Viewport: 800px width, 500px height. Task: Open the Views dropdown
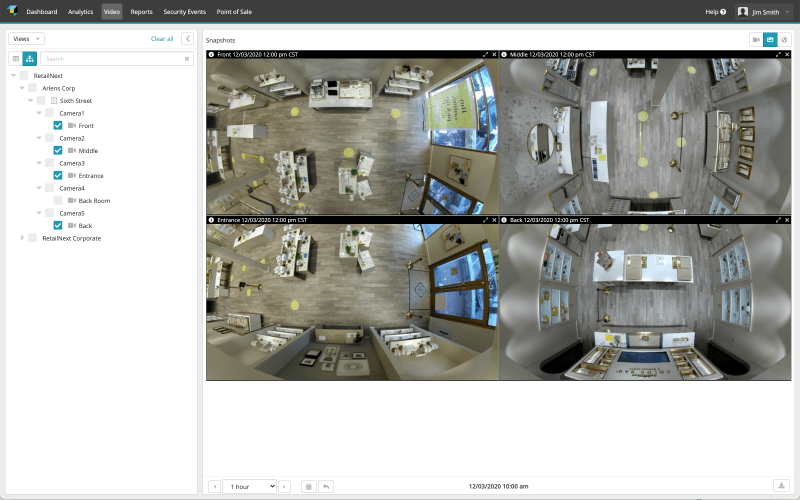(x=27, y=39)
